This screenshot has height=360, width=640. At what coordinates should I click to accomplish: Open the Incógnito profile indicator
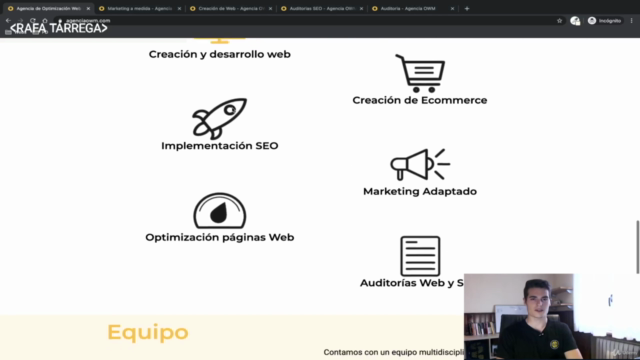coord(604,21)
